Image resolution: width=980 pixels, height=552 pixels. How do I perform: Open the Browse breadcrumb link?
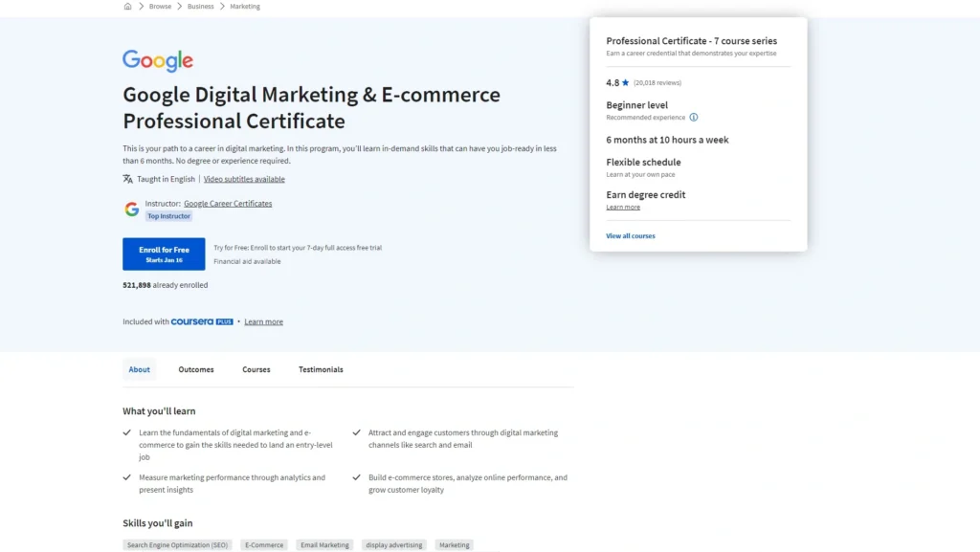click(x=160, y=7)
